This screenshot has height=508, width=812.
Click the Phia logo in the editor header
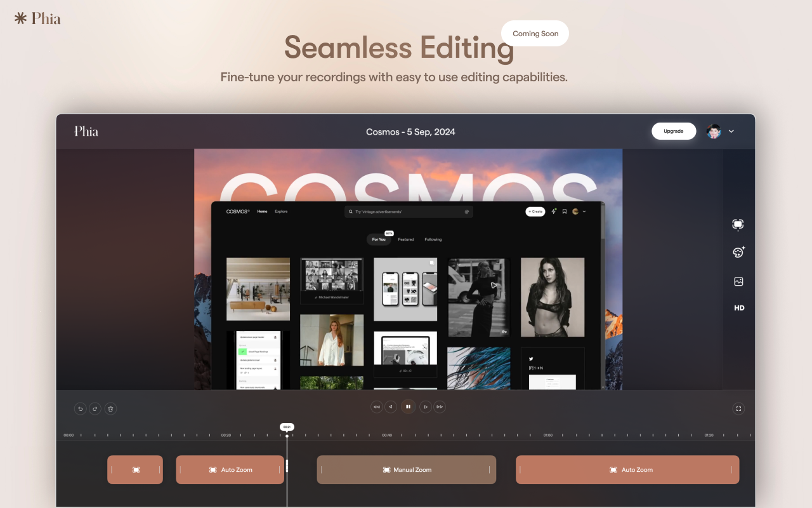(86, 131)
